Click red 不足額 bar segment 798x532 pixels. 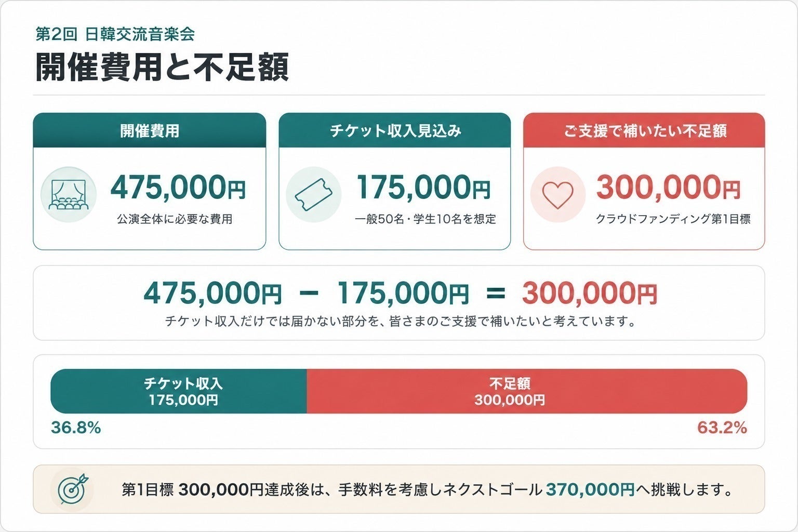tap(527, 391)
